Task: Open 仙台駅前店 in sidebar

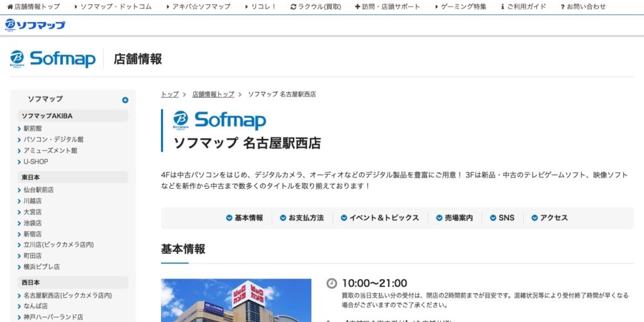Action: pos(38,190)
